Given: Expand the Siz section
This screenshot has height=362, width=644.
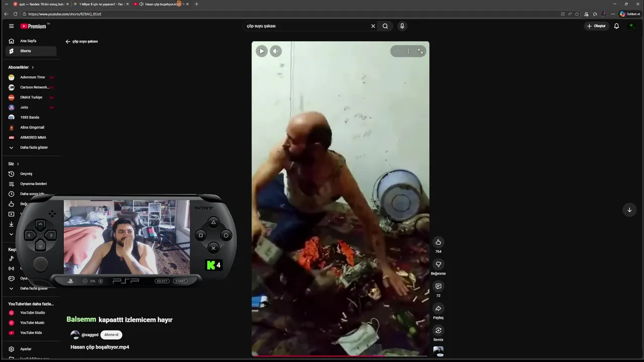Looking at the screenshot, I should pos(14,164).
